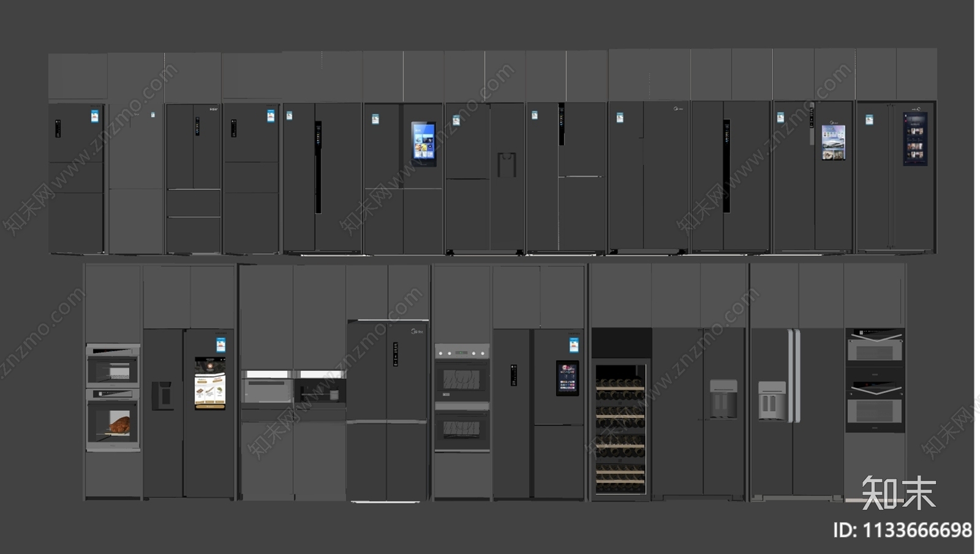Select the built-in coffee machine next to steam oven
The height and width of the screenshot is (554, 980).
pos(320,389)
